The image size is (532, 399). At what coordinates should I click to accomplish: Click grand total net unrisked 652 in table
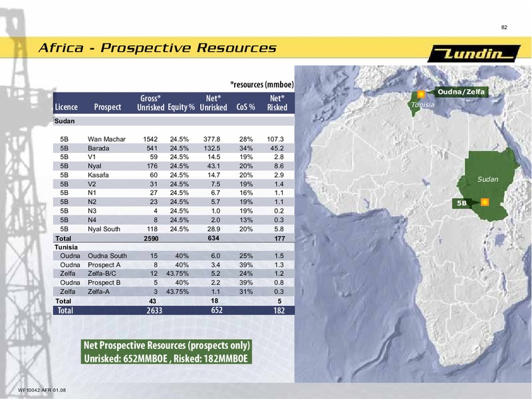tap(217, 310)
